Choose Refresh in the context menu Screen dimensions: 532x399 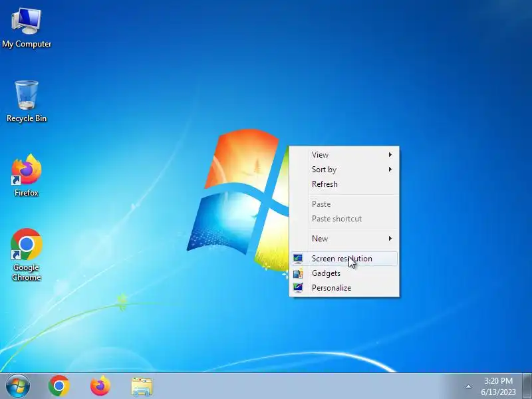click(344, 184)
